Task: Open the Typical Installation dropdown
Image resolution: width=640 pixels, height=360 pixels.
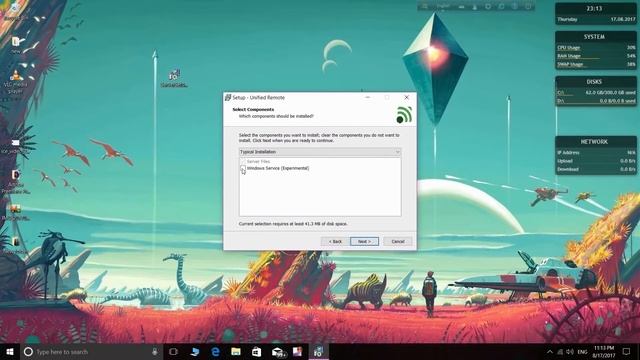Action: pos(320,152)
